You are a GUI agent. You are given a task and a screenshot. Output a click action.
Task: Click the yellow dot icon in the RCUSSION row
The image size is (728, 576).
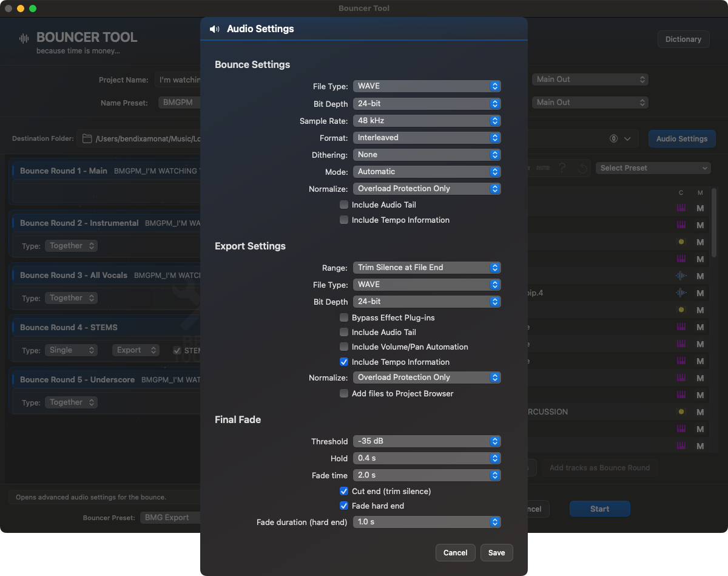coord(681,412)
